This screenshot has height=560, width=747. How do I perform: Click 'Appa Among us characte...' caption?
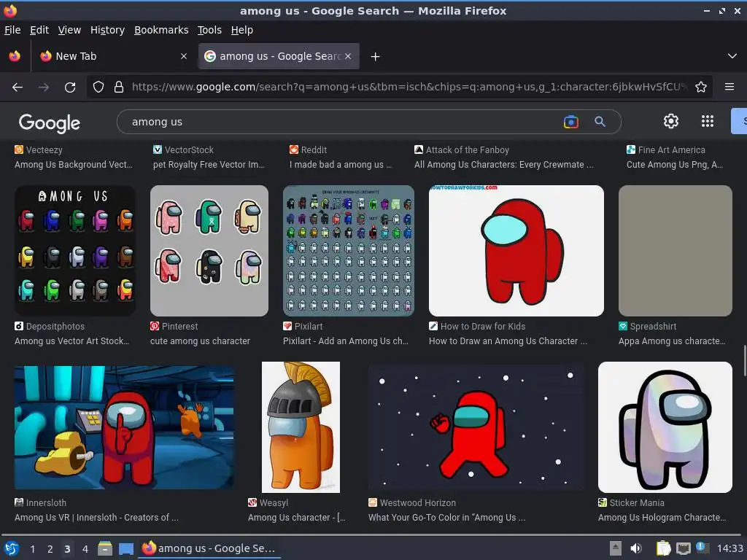672,341
